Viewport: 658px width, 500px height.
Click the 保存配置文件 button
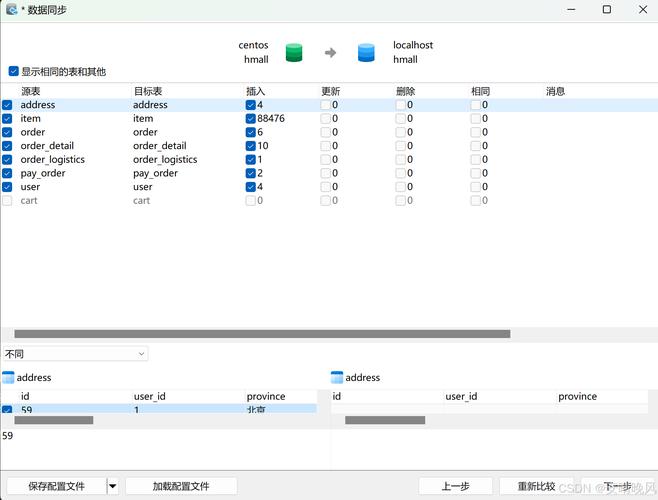57,487
